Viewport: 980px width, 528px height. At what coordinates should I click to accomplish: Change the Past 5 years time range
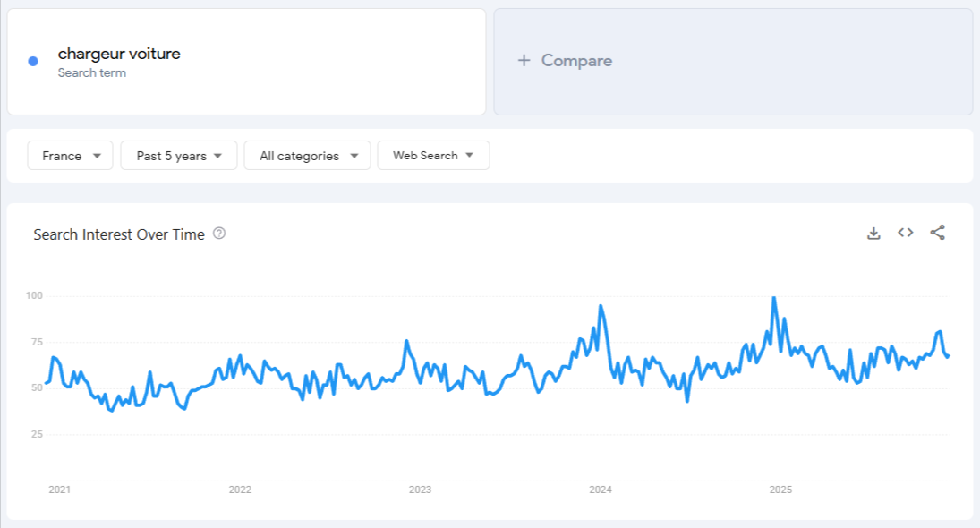click(x=178, y=155)
